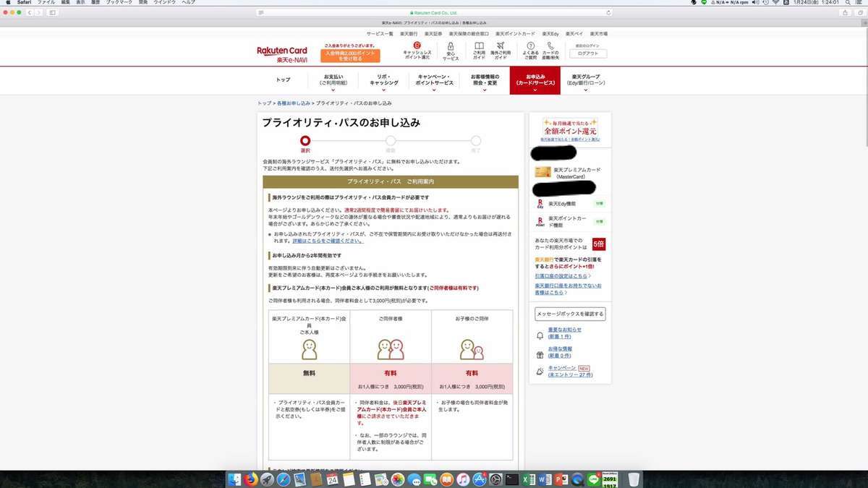Click the 選択 step progress marker
This screenshot has height=488, width=868.
click(305, 141)
